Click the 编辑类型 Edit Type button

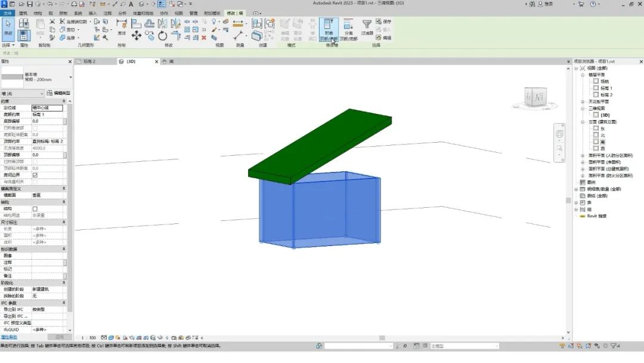click(59, 93)
